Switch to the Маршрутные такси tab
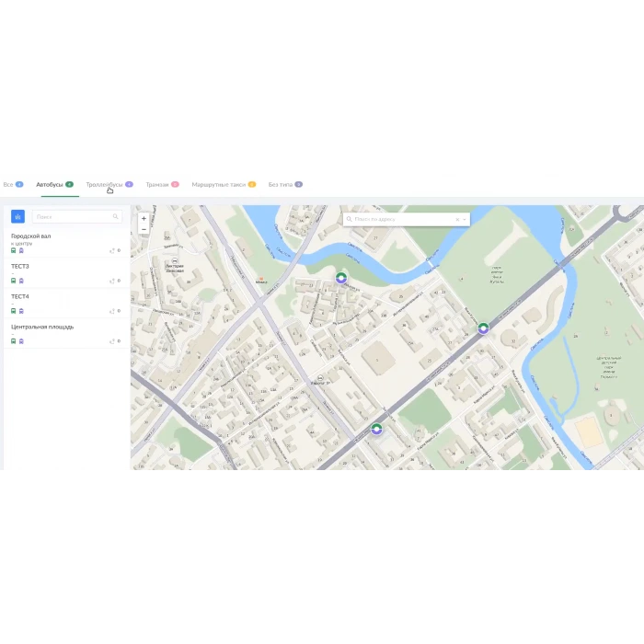644x644 pixels. [219, 185]
